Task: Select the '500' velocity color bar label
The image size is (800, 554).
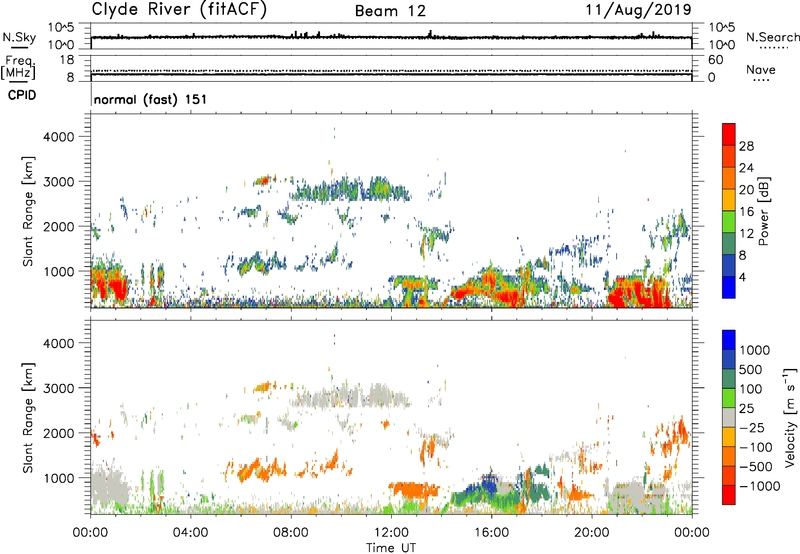Action: point(751,370)
